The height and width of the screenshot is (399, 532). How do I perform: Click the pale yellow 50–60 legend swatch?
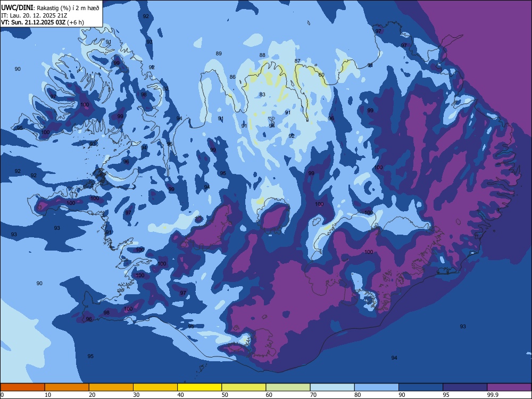tap(244, 387)
